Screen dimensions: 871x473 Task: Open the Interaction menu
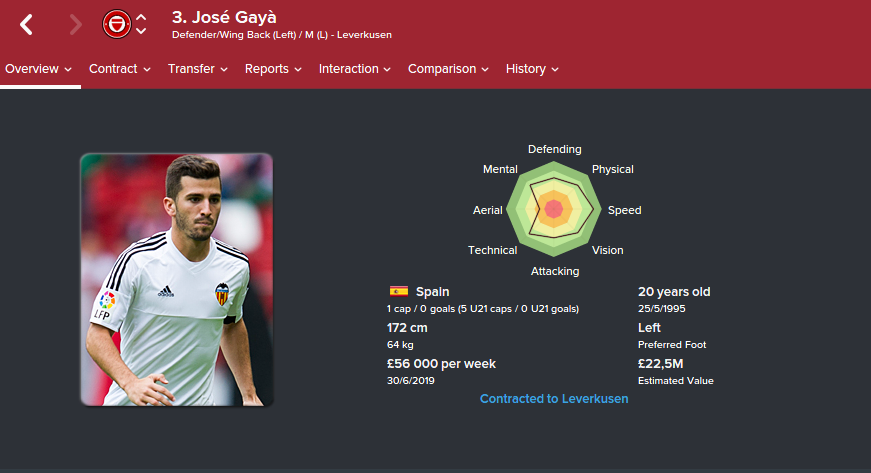pyautogui.click(x=354, y=69)
